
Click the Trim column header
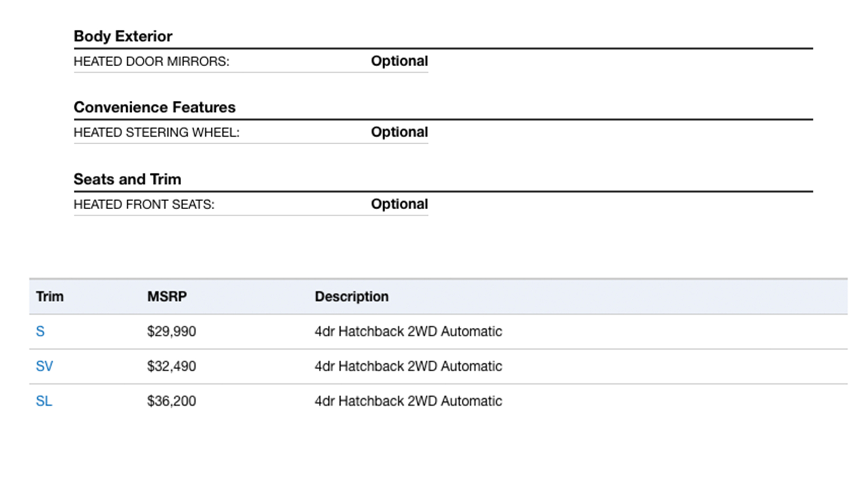coord(50,297)
